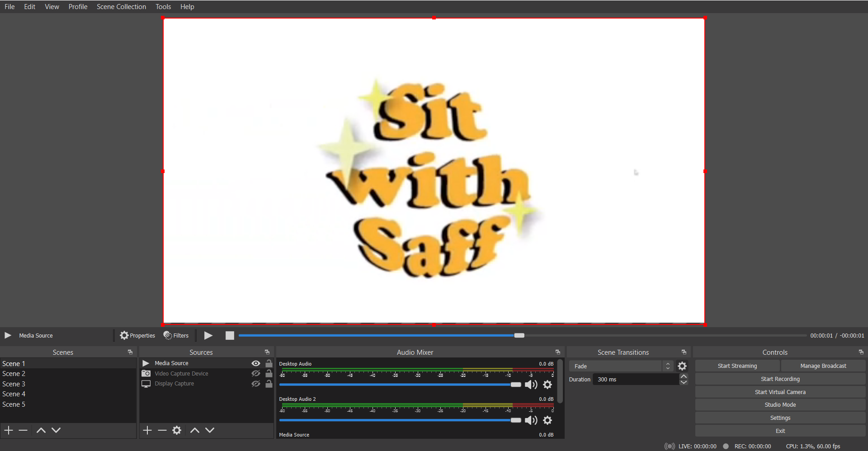Open the source Properties gear

tap(137, 336)
